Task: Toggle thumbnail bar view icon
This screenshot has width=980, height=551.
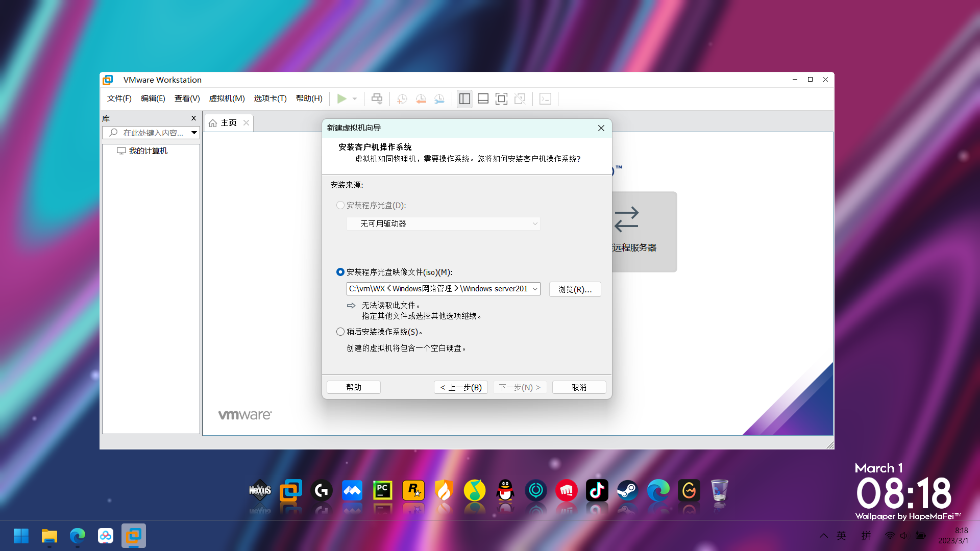Action: [x=483, y=98]
